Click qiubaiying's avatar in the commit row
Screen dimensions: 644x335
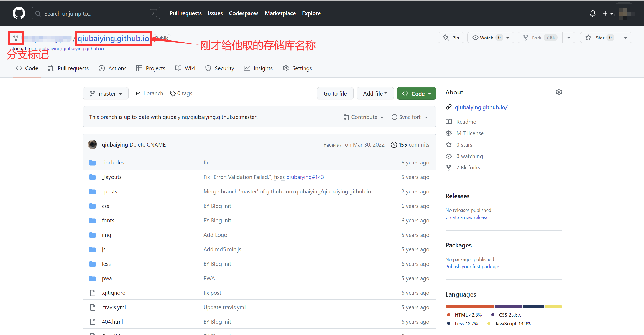(92, 144)
